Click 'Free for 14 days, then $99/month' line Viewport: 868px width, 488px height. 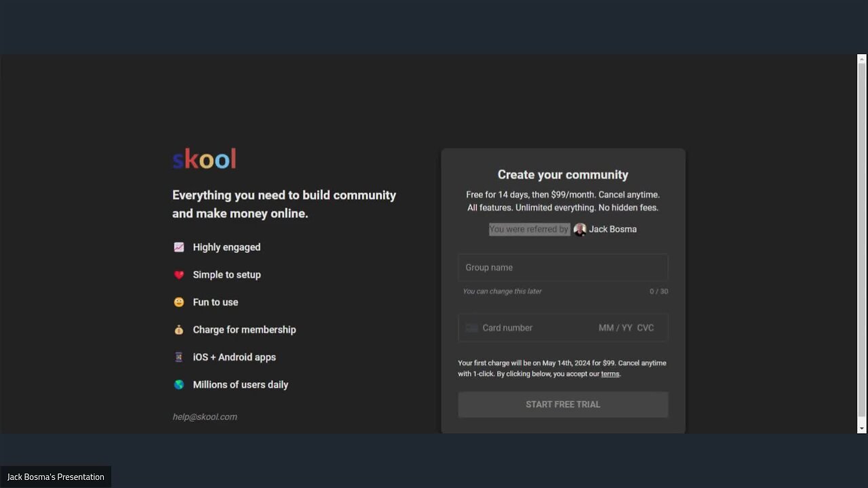(x=563, y=195)
